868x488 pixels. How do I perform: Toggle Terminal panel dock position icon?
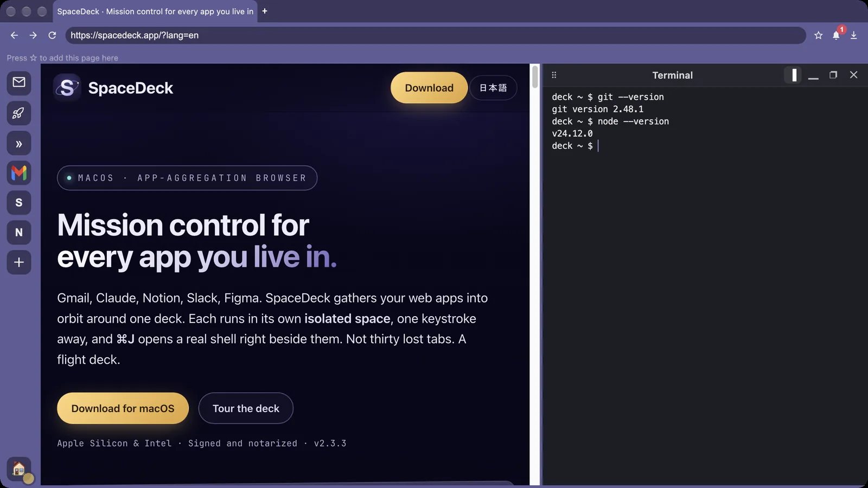794,75
